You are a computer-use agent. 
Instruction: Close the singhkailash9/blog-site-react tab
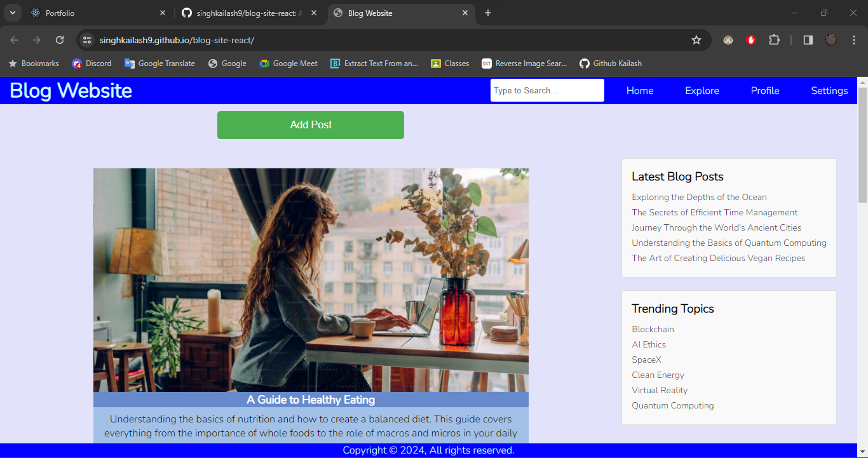[314, 13]
